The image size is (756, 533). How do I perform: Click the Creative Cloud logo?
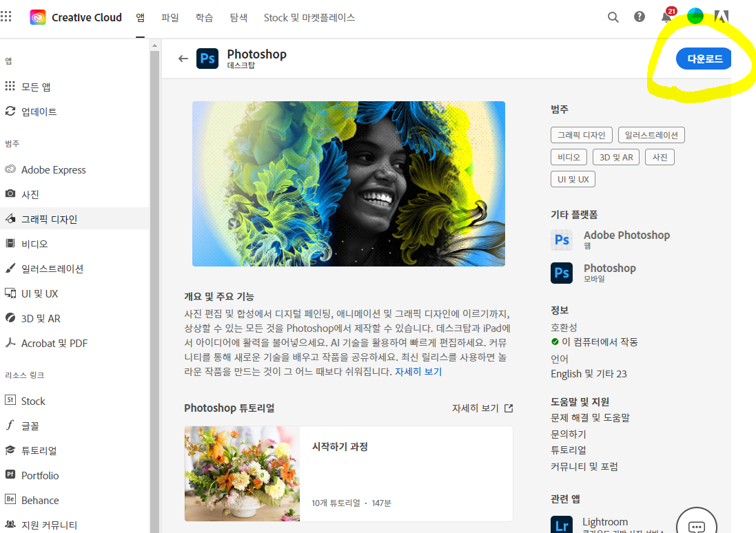point(38,17)
